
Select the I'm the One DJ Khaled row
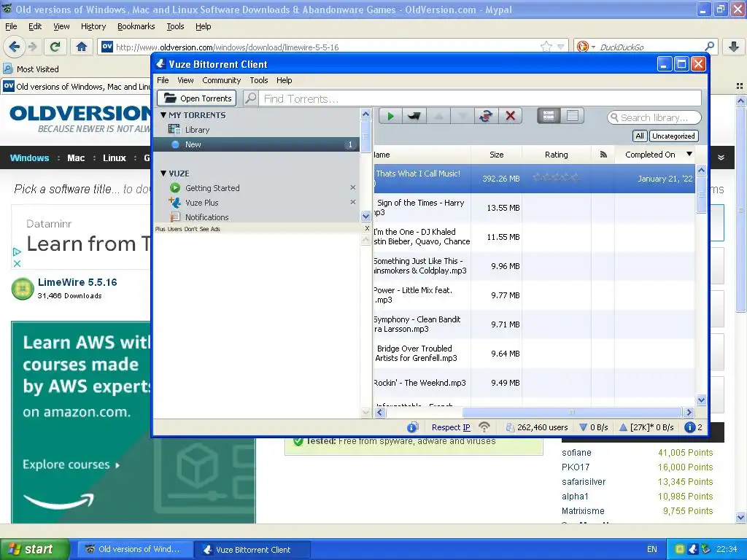pos(533,237)
